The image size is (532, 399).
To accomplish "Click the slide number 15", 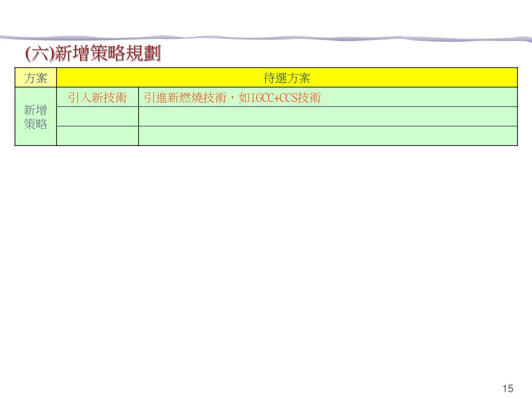I will 508,389.
